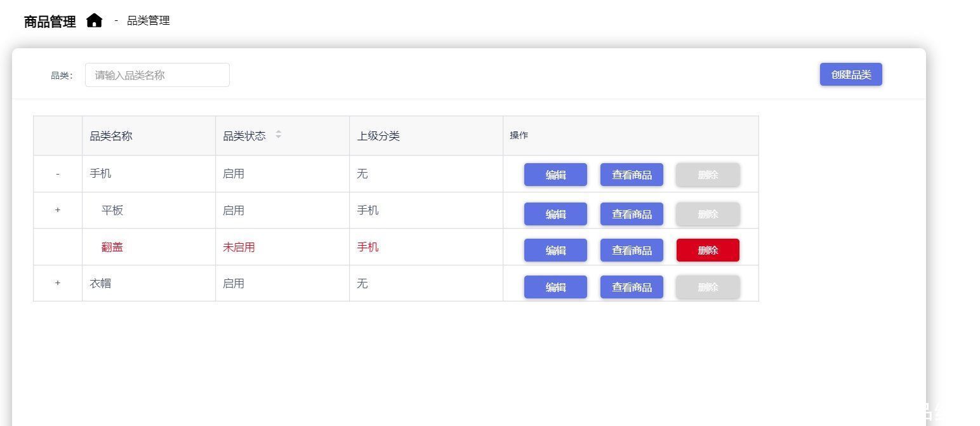
Task: Click the 上级分类 value 手机 in 平板 row
Action: pyautogui.click(x=367, y=210)
